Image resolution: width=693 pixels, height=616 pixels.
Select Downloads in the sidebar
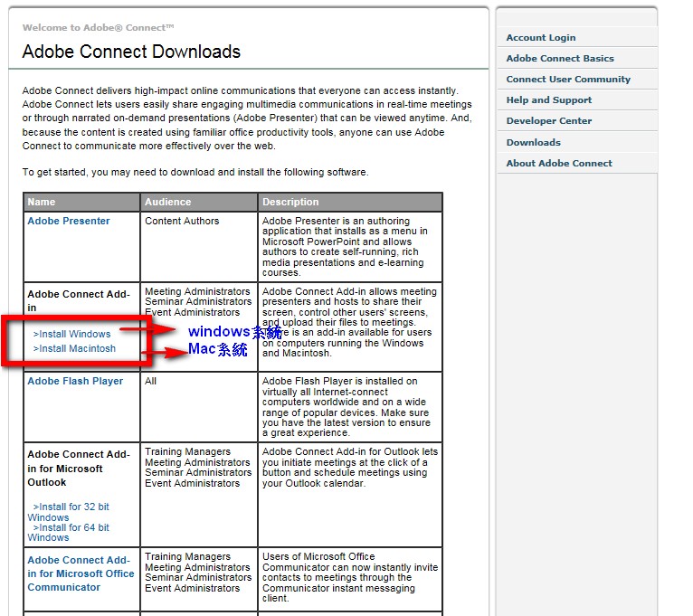click(533, 142)
